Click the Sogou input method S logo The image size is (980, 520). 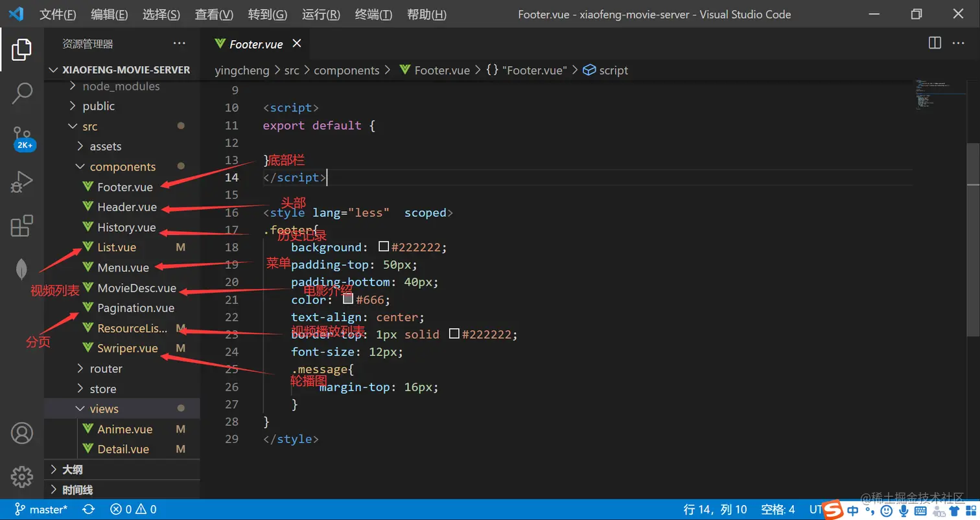click(833, 510)
